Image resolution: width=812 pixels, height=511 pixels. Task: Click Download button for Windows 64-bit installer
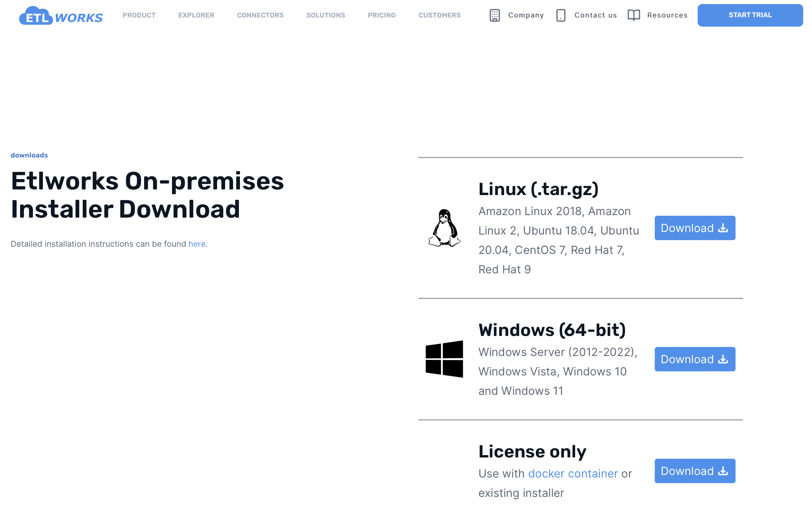coord(695,359)
